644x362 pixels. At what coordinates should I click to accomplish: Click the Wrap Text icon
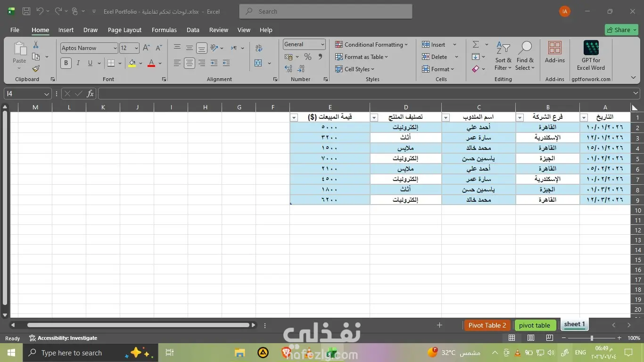click(x=259, y=48)
